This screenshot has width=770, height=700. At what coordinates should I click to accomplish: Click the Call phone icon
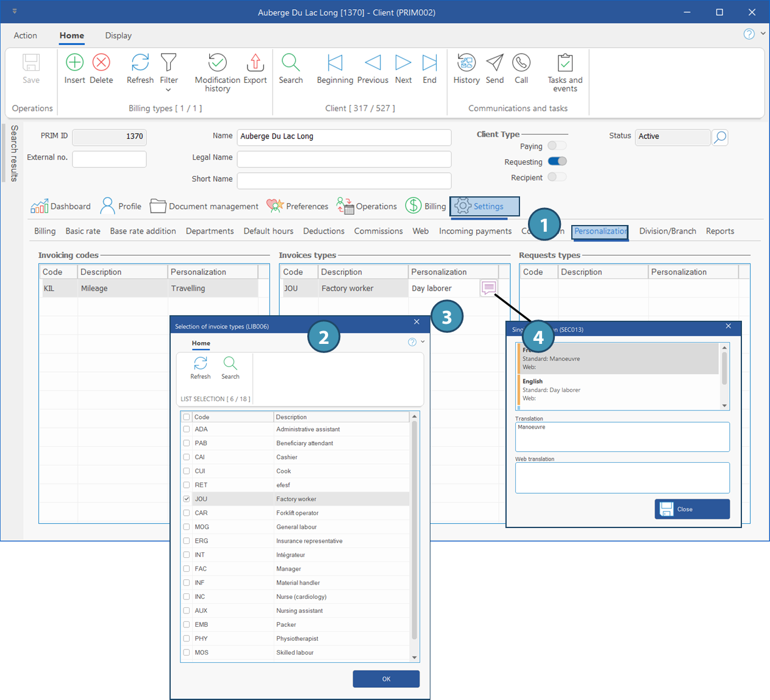coord(521,63)
